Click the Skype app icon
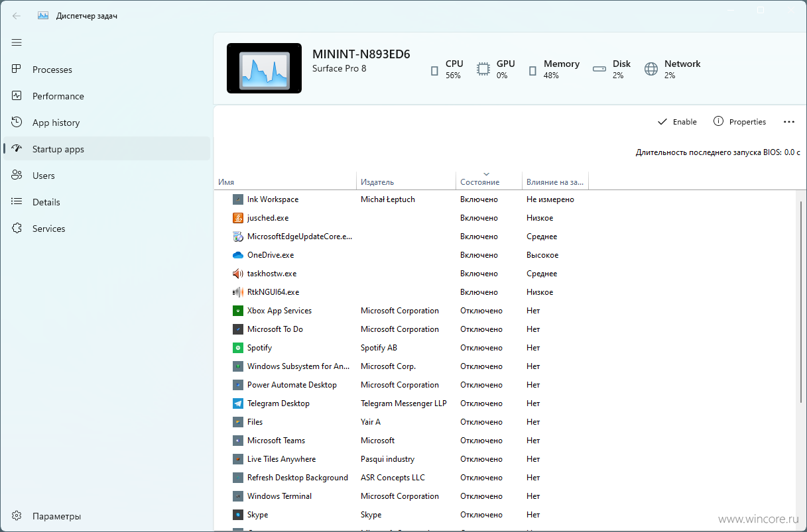Image resolution: width=807 pixels, height=532 pixels. click(x=238, y=515)
